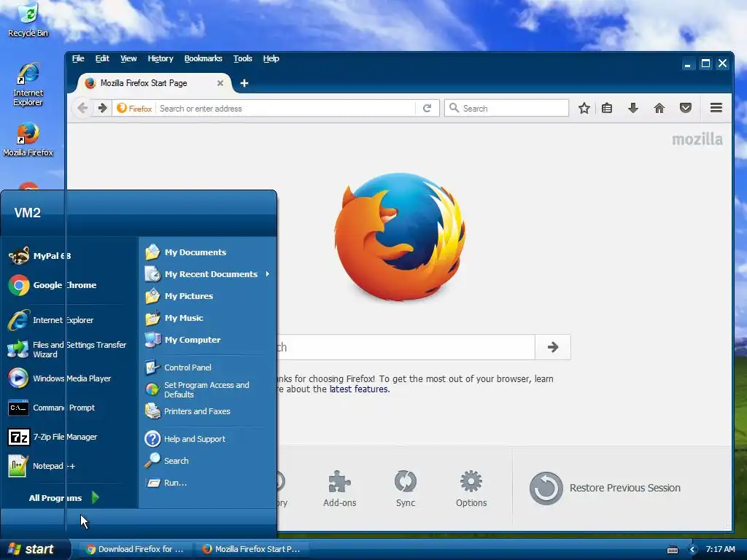Image resolution: width=747 pixels, height=560 pixels.
Task: Open the Tools menu in Firefox
Action: (242, 58)
